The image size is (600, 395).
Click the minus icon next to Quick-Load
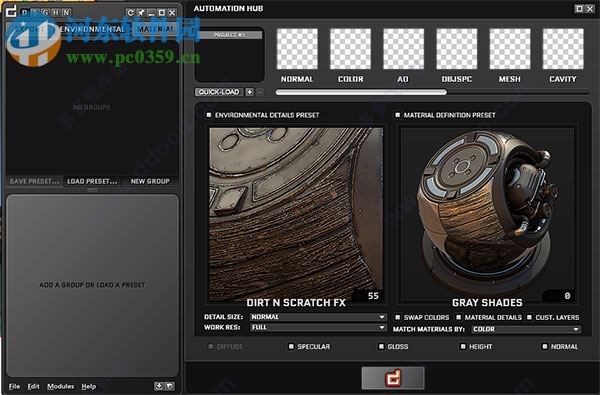(x=260, y=92)
